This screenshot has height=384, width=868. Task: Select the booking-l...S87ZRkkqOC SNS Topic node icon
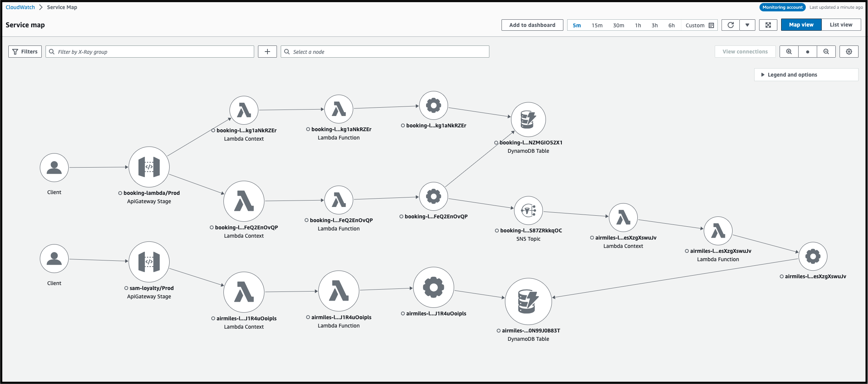(x=528, y=210)
